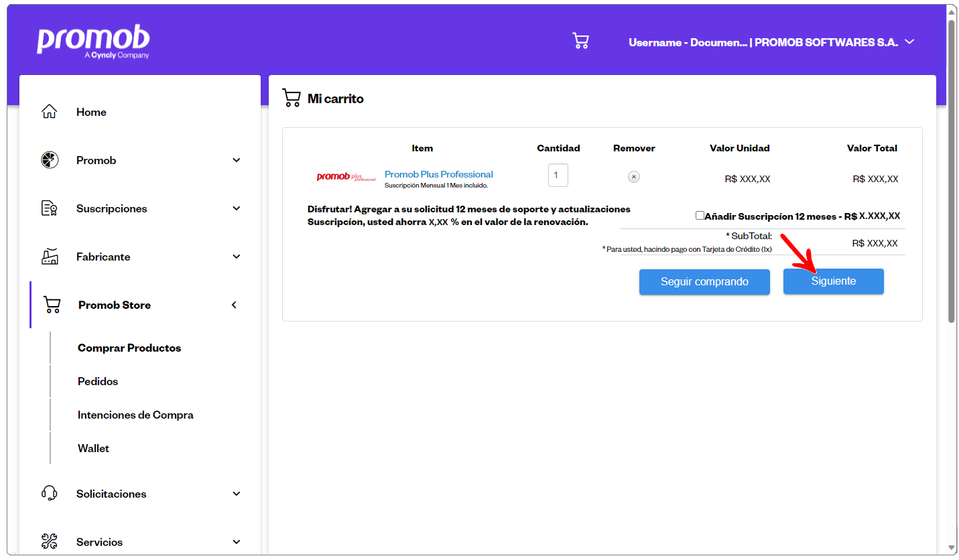Viewport: 959px width, 560px height.
Task: Open Intenciones de Compra submenu item
Action: (x=135, y=415)
